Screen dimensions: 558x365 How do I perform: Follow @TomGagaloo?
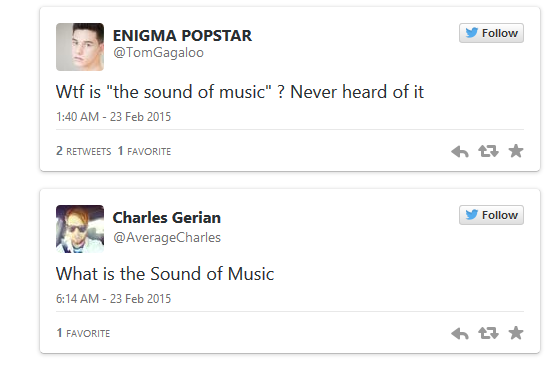tap(491, 33)
